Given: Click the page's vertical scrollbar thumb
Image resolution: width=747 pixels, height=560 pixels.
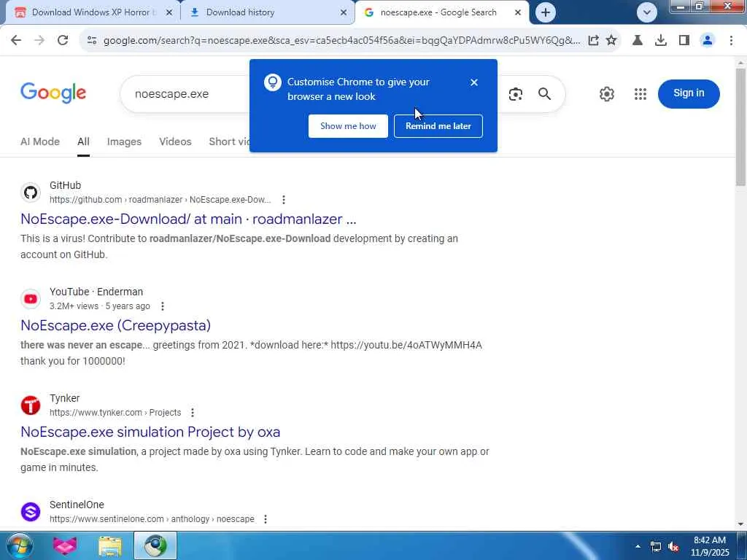Looking at the screenshot, I should (741, 127).
